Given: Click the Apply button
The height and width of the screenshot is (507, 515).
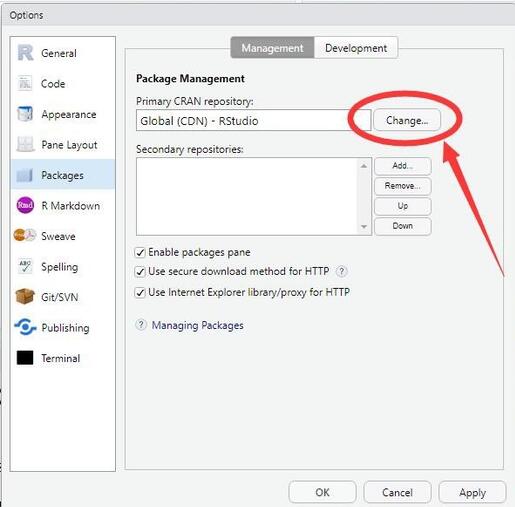Looking at the screenshot, I should coord(472,492).
